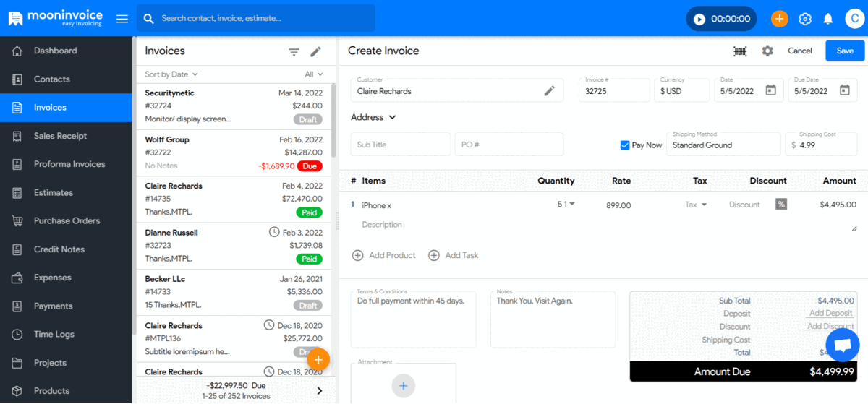Click the Notes text area
The height and width of the screenshot is (404, 868).
[x=553, y=319]
